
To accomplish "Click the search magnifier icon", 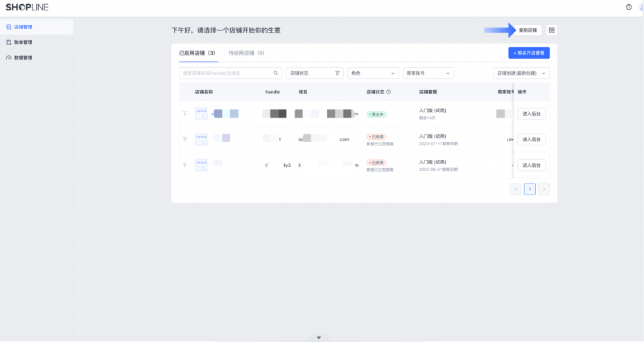I will [x=276, y=73].
